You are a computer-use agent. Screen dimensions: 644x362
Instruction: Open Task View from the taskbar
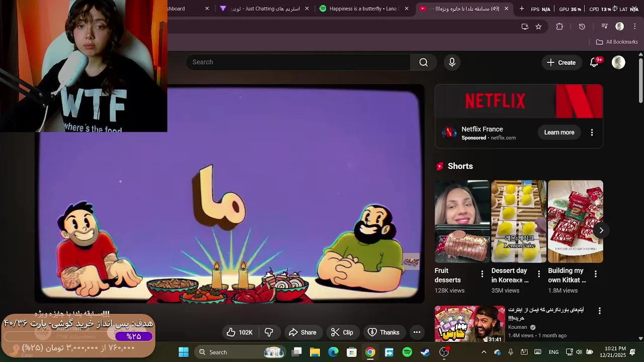click(297, 352)
